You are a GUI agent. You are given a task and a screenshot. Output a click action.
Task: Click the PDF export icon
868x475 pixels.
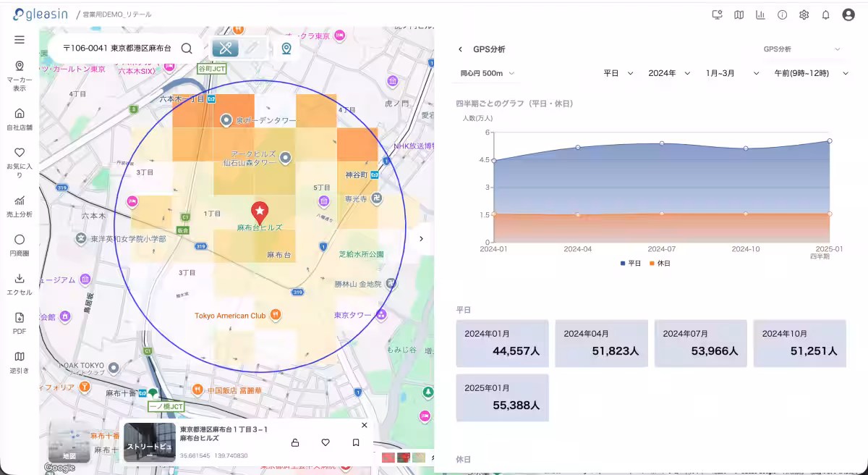tap(20, 324)
